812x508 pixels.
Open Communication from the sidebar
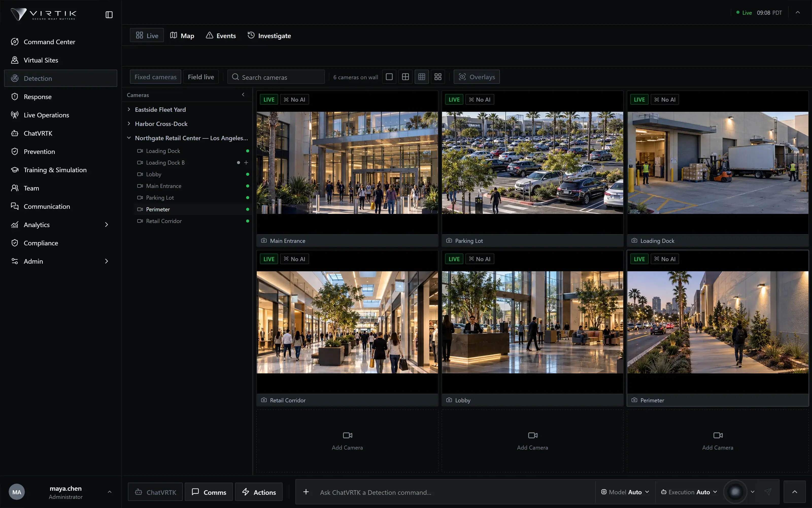pos(60,206)
